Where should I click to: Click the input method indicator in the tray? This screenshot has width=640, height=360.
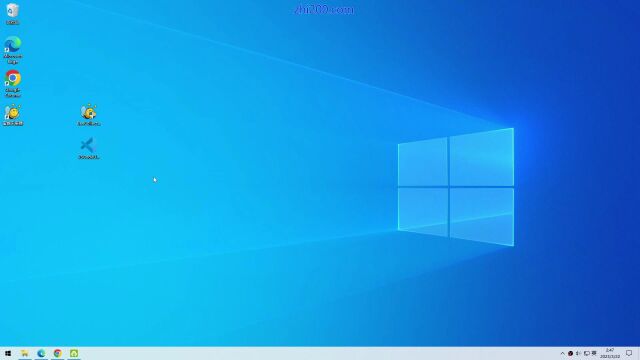(594, 353)
